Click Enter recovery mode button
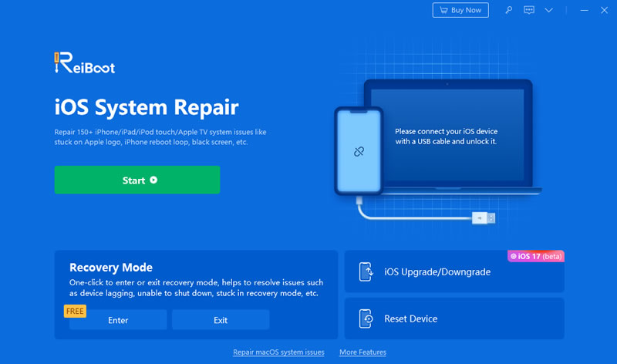This screenshot has height=364, width=617. (118, 320)
